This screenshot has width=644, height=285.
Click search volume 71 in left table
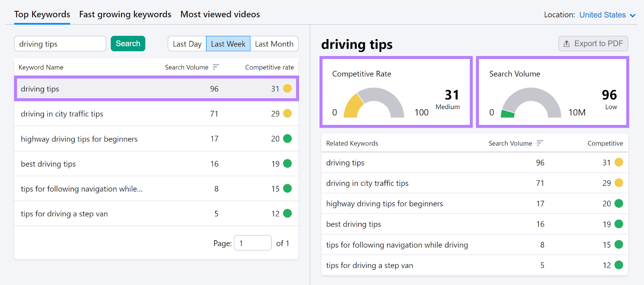tap(214, 114)
